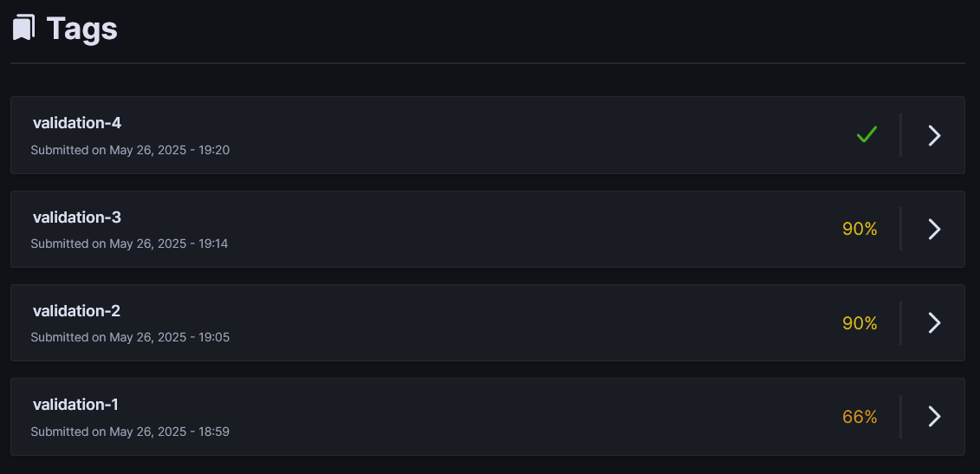The height and width of the screenshot is (474, 980).
Task: Click validation-1 submission date 18:59
Action: click(130, 431)
